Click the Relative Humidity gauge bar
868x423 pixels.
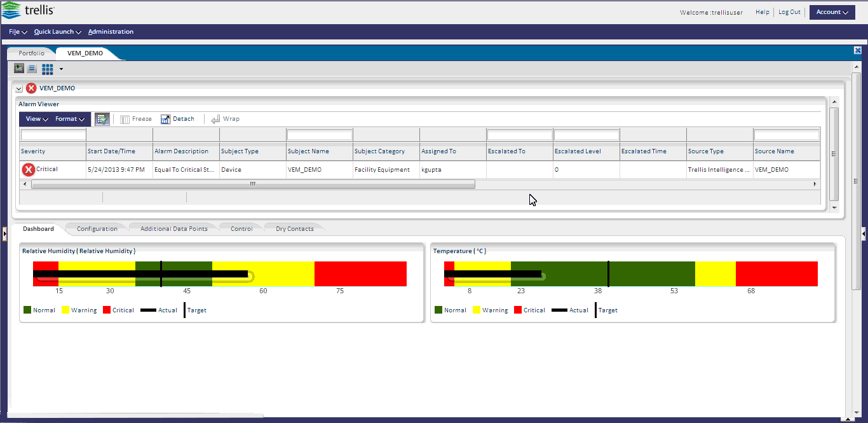click(219, 274)
